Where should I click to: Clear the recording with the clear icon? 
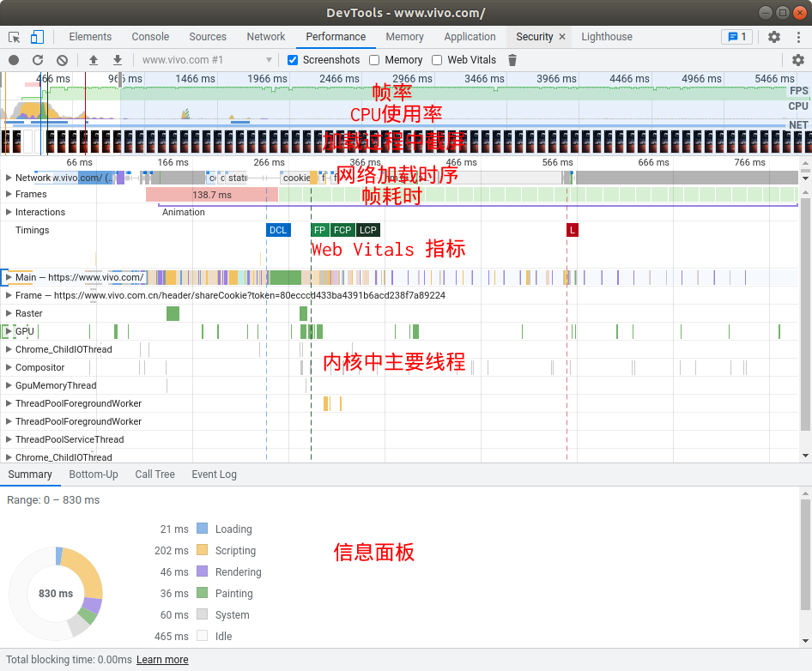point(62,60)
